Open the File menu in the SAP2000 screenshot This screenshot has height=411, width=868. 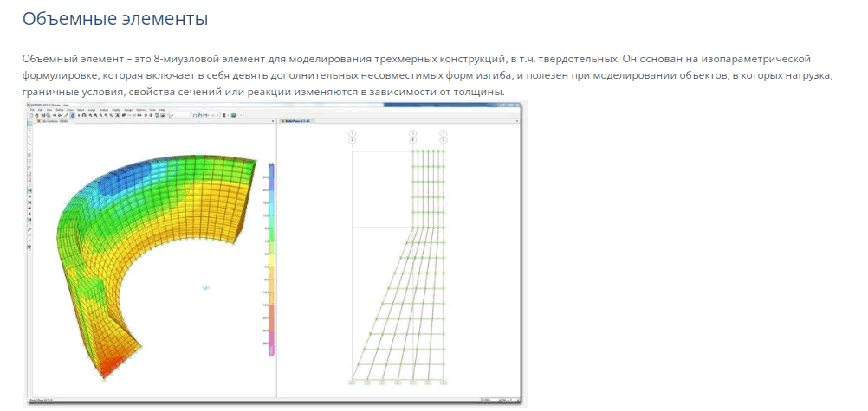coord(32,110)
